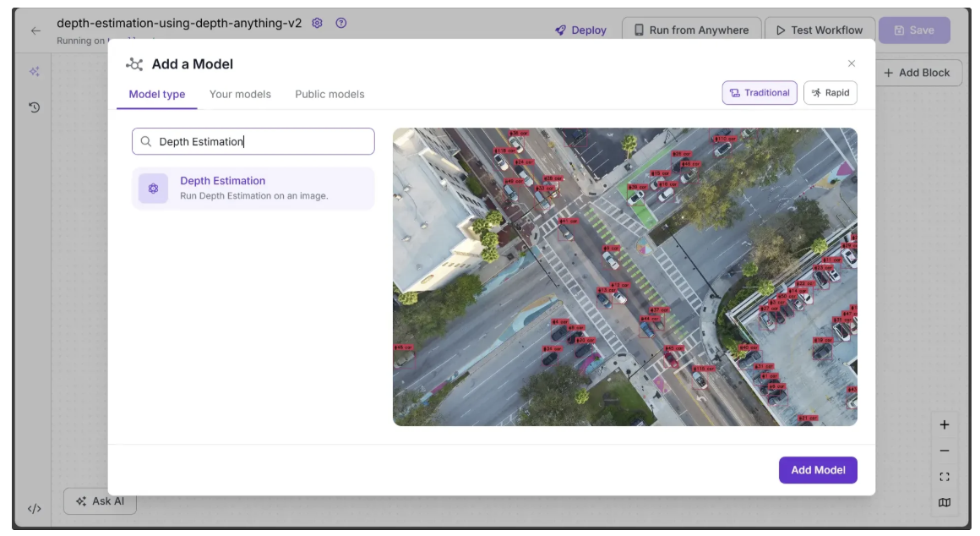Image resolution: width=980 pixels, height=536 pixels.
Task: Click the fit-to-screen icon
Action: click(x=945, y=477)
